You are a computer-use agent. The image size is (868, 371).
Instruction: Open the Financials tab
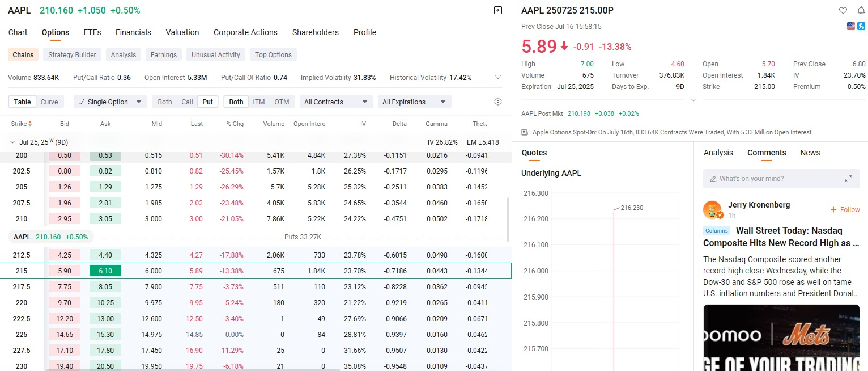pyautogui.click(x=133, y=32)
